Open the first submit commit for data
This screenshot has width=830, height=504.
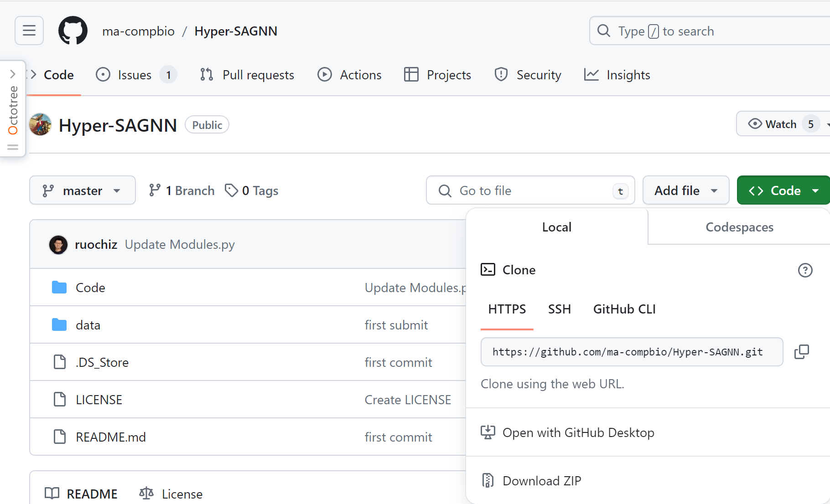click(x=396, y=325)
